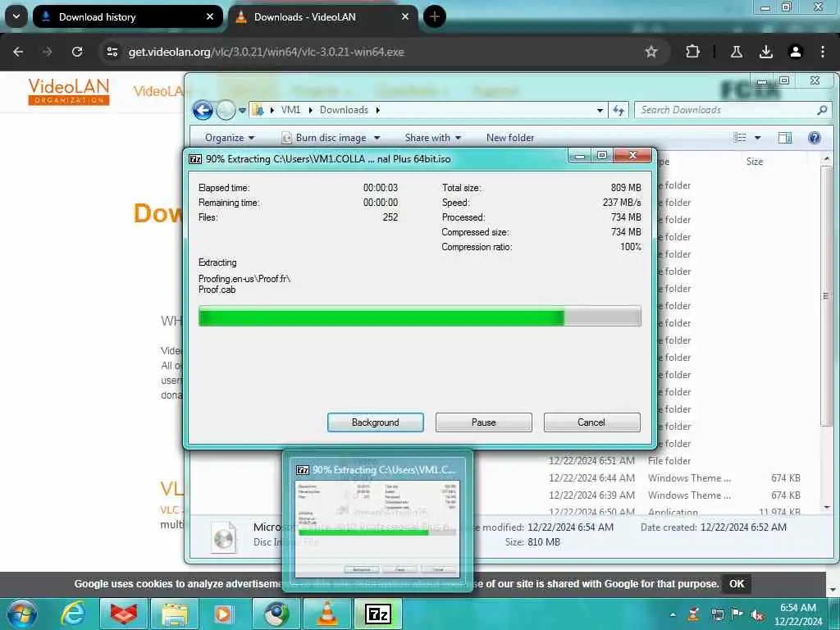Click the Explorer scrollbar down arrow

coord(827,507)
